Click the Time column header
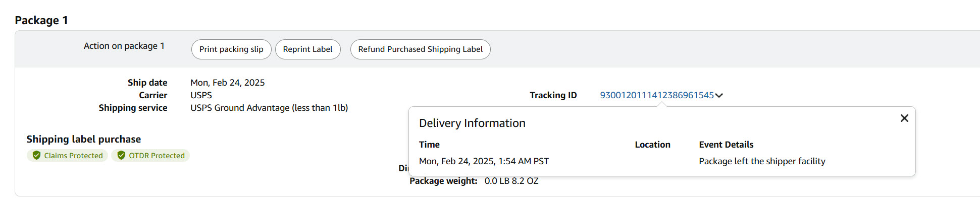Image resolution: width=980 pixels, height=201 pixels. point(429,145)
